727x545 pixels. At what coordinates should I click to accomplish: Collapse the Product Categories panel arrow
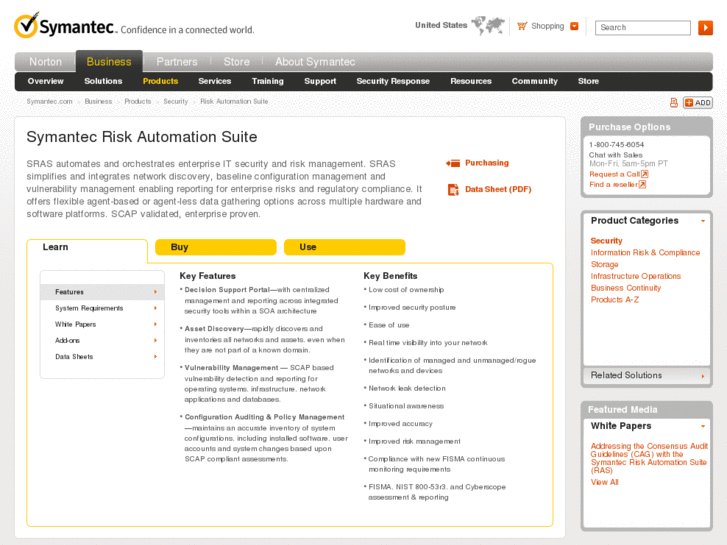point(703,221)
